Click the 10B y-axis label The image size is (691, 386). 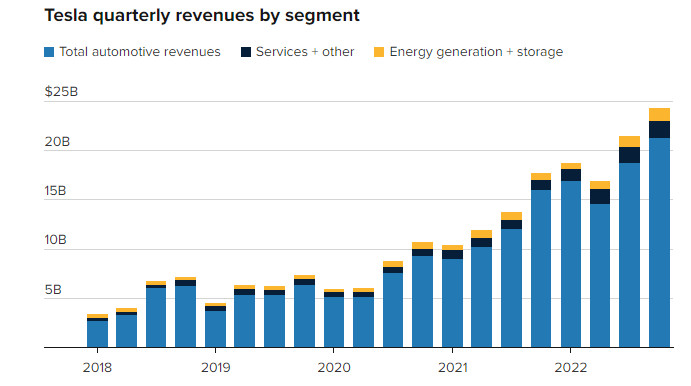[56, 240]
